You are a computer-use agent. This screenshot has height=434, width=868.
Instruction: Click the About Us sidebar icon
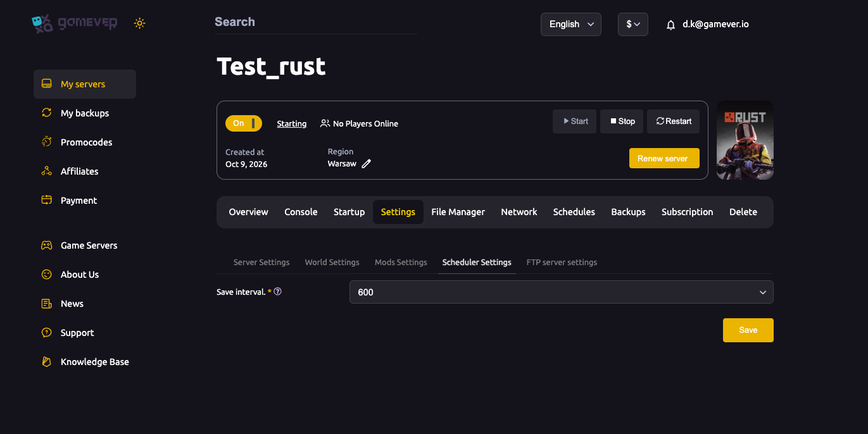tap(46, 275)
